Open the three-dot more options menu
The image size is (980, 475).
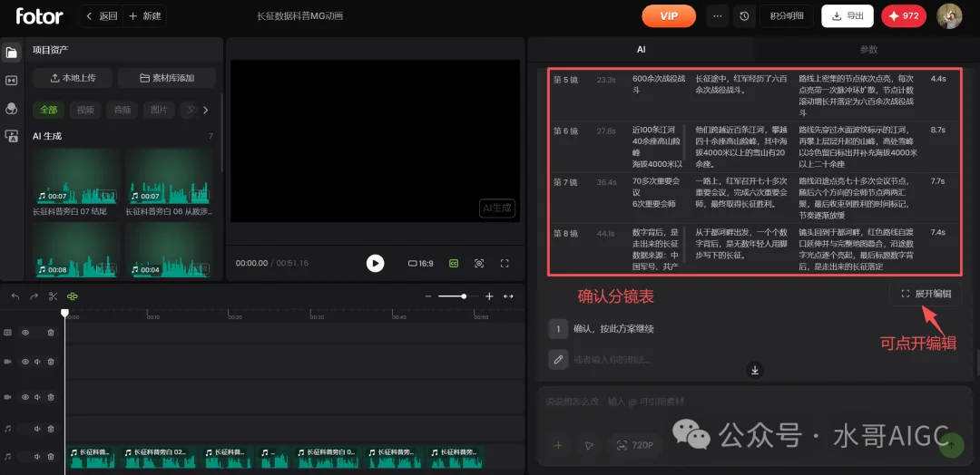click(x=718, y=16)
